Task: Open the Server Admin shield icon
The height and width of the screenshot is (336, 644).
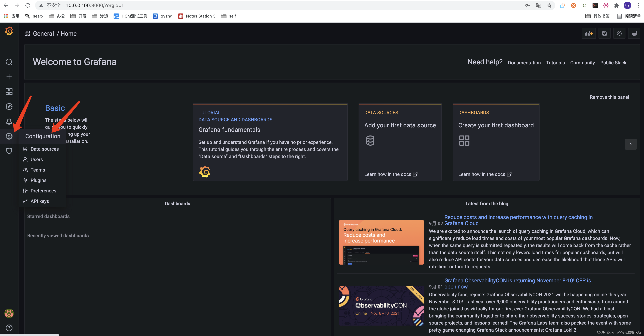Action: pos(9,151)
